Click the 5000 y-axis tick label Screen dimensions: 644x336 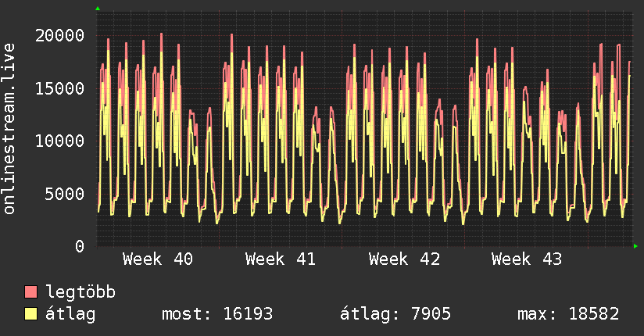click(65, 194)
